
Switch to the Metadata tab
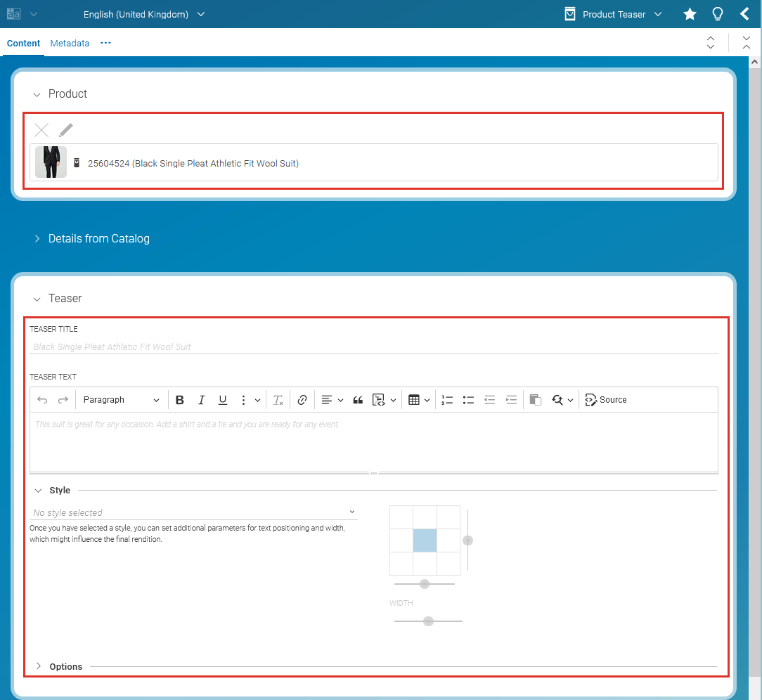tap(70, 43)
